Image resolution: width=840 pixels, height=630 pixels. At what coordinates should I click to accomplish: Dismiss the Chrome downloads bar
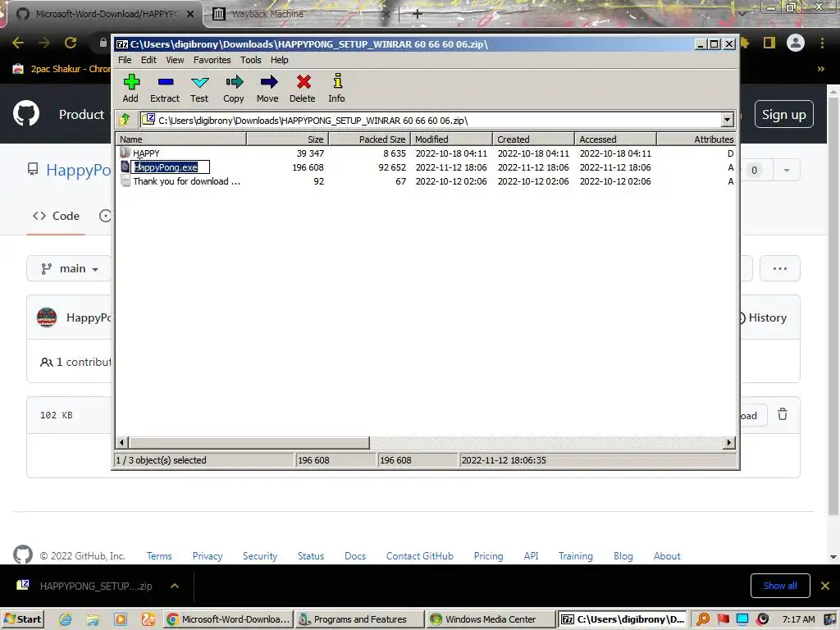click(x=825, y=586)
